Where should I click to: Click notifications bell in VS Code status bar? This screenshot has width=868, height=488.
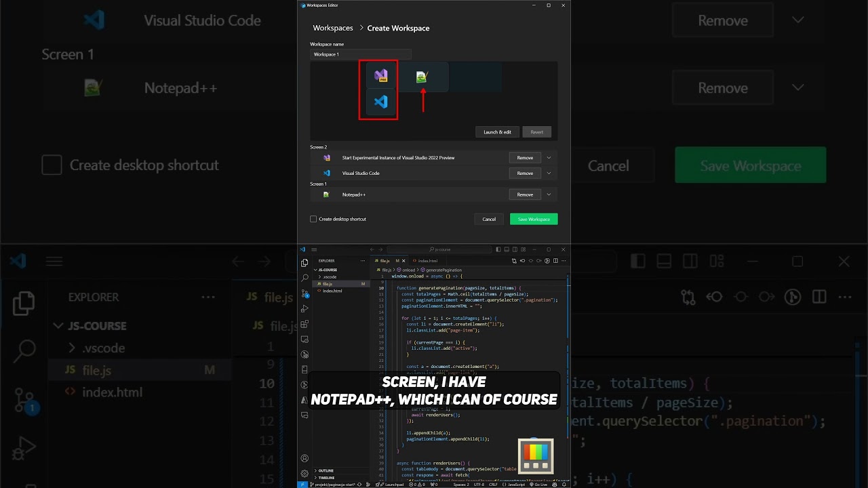click(564, 485)
